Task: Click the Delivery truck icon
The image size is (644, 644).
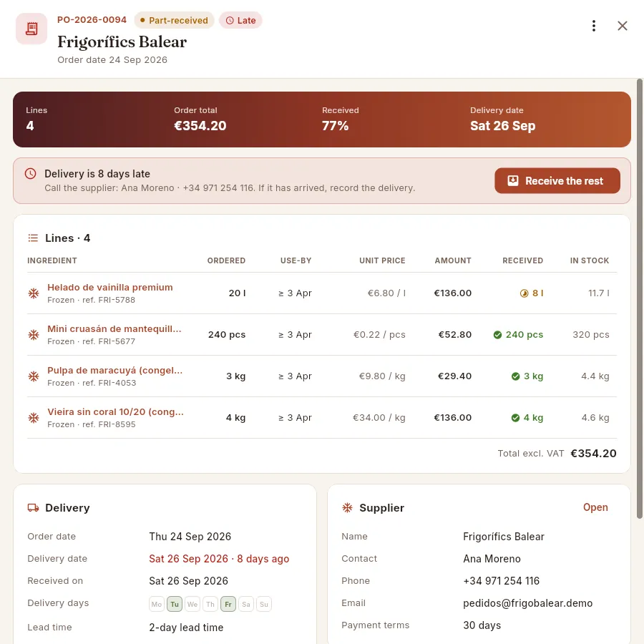Action: tap(33, 508)
